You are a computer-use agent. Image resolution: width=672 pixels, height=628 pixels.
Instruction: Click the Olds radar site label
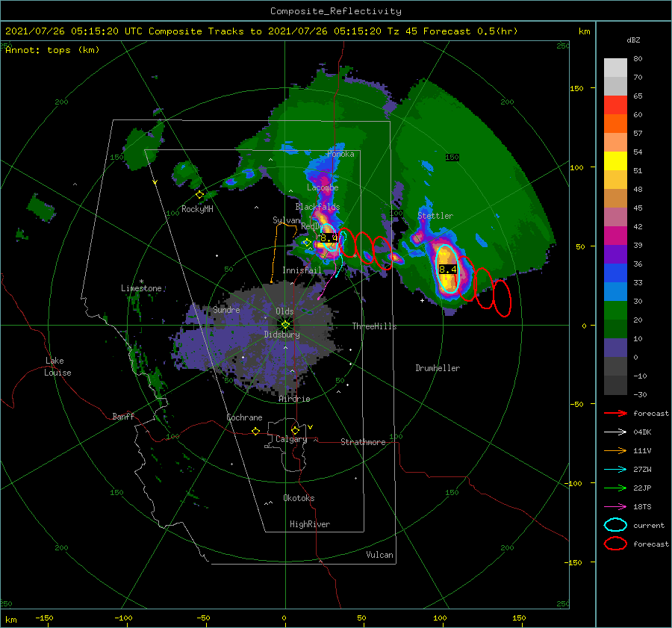click(x=284, y=311)
